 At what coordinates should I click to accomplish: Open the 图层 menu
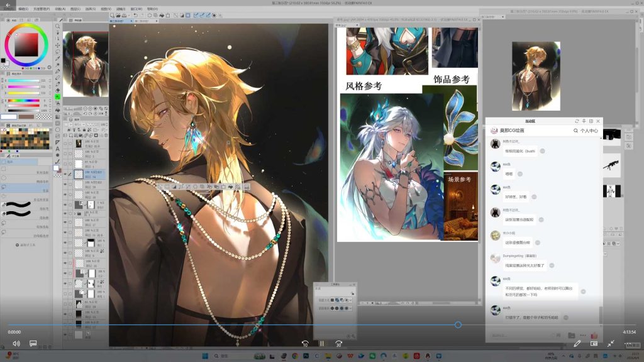(x=75, y=9)
